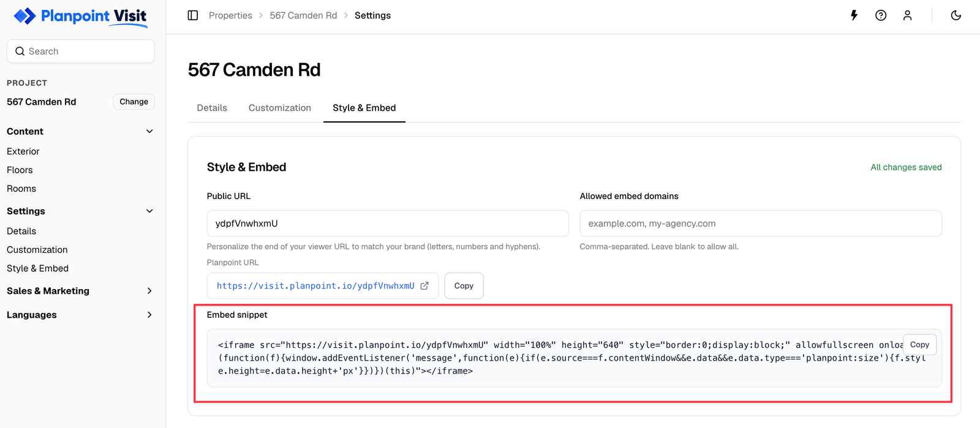Click the 'All changes saved' status text
Viewport: 980px width, 428px height.
tap(907, 167)
